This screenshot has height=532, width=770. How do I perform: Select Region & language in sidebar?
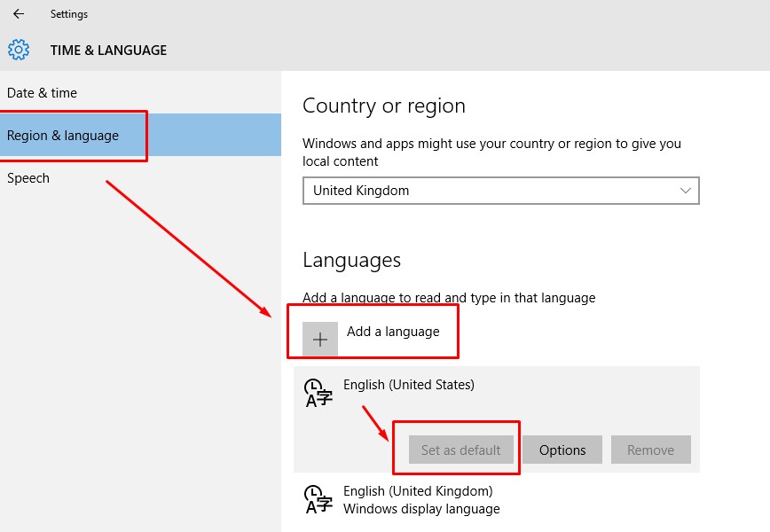click(x=63, y=136)
